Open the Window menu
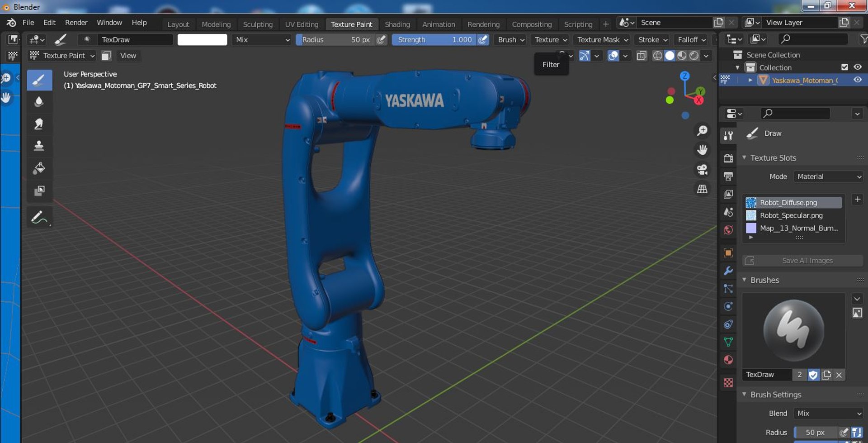 tap(109, 23)
